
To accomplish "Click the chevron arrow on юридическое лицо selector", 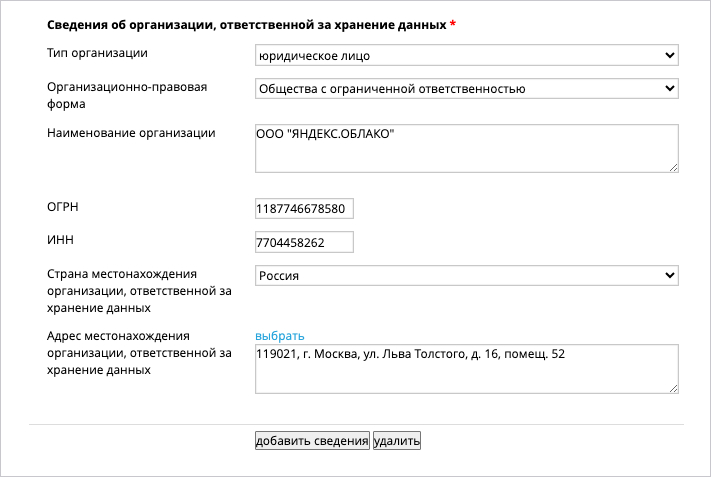I will pyautogui.click(x=669, y=55).
